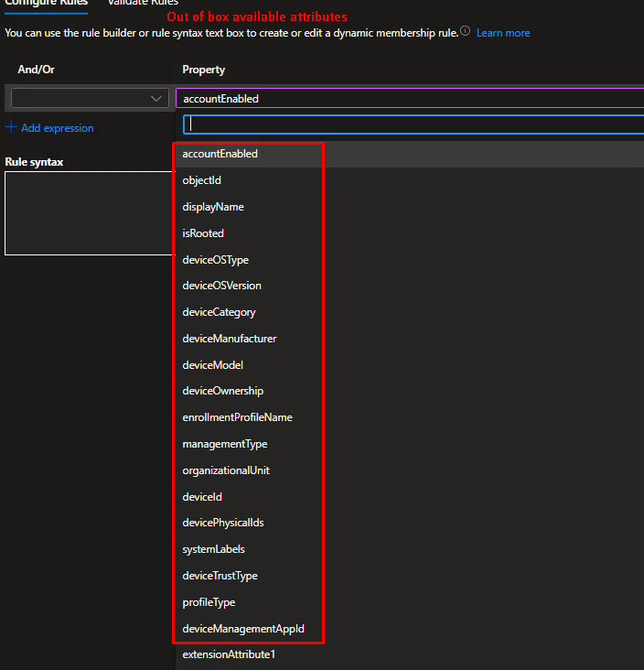644x670 pixels.
Task: Select accountEnabled from the property list
Action: pyautogui.click(x=220, y=154)
